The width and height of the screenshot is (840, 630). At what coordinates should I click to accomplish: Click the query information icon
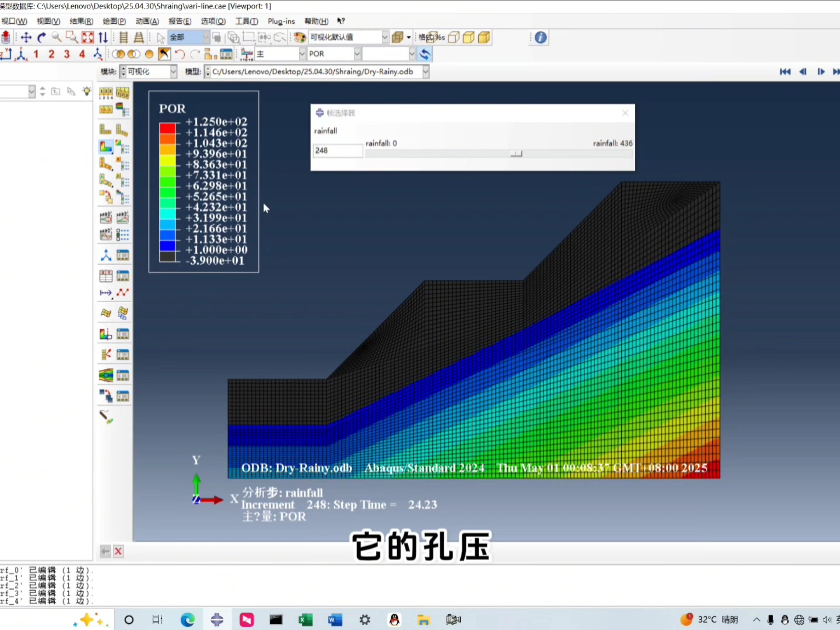pyautogui.click(x=540, y=38)
